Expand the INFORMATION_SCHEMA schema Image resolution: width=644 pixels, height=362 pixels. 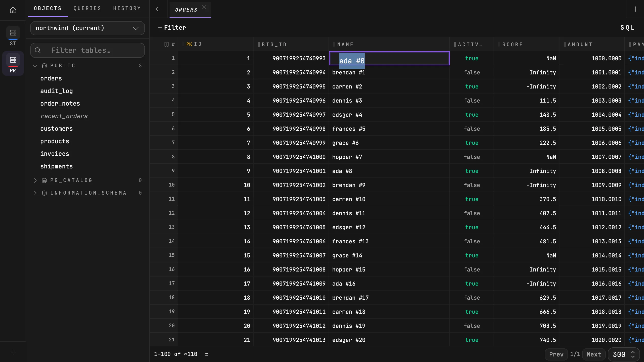coord(35,193)
